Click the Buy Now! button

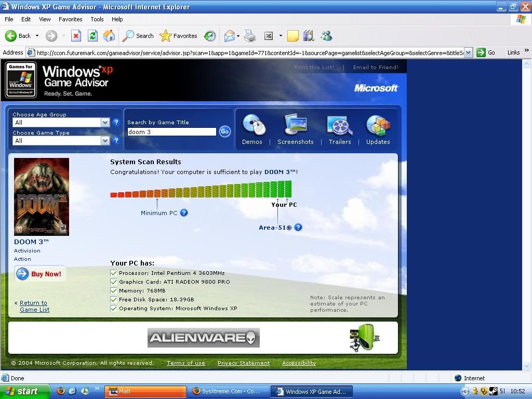(40, 274)
